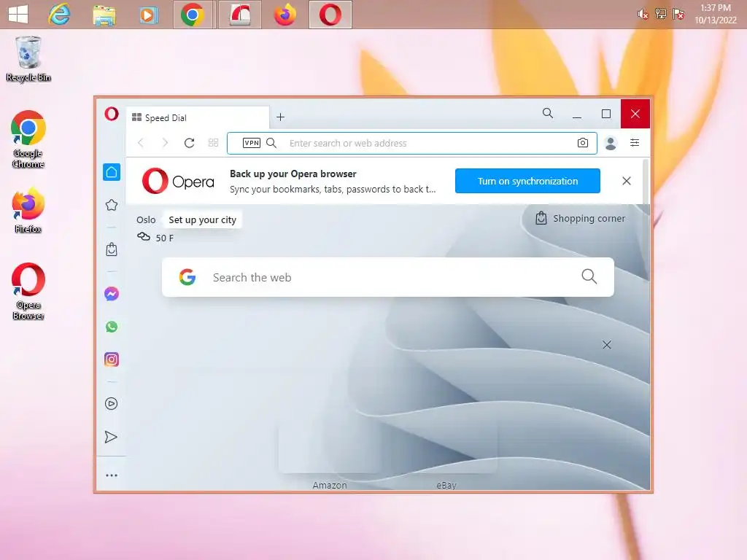Viewport: 747px width, 560px height.
Task: Click 'Back up your Opera browser' heading
Action: tap(293, 174)
